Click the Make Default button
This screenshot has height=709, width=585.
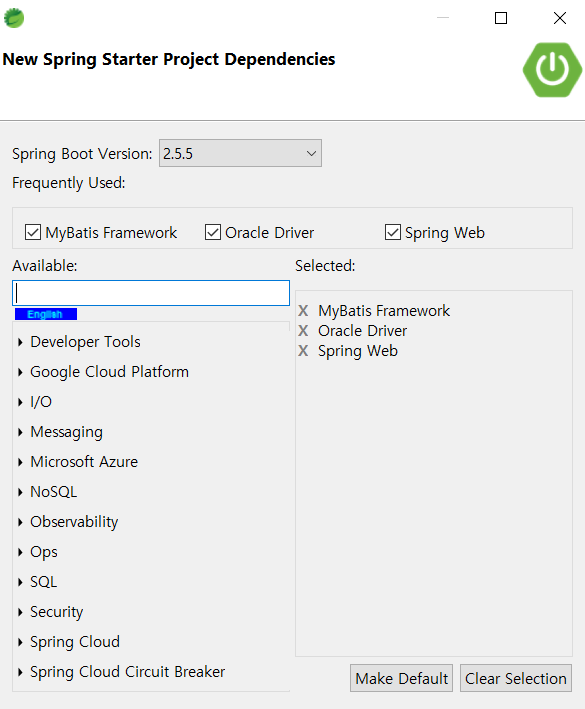[x=401, y=678]
